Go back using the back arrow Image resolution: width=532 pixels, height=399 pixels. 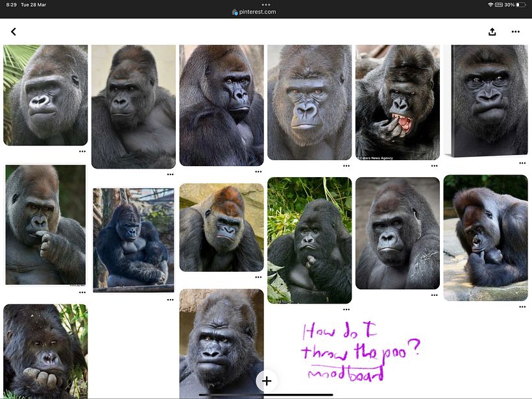pos(13,32)
